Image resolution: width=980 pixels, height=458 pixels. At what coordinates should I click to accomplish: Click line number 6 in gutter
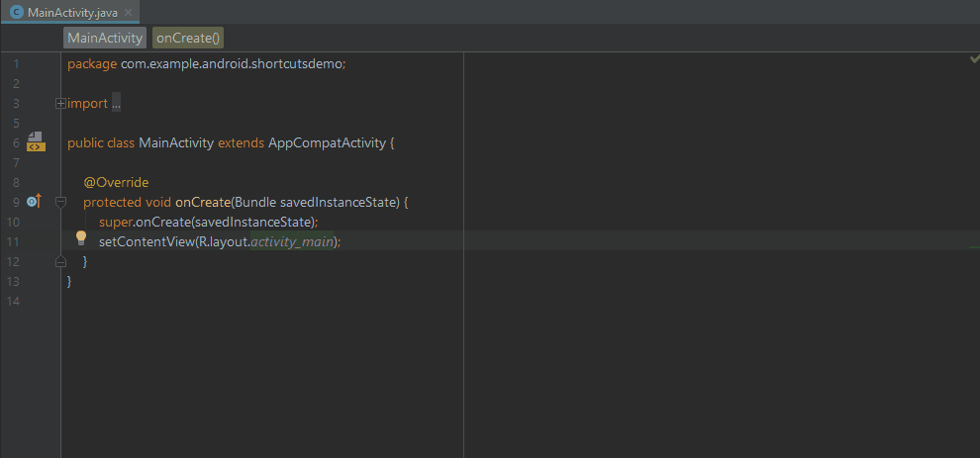(16, 143)
